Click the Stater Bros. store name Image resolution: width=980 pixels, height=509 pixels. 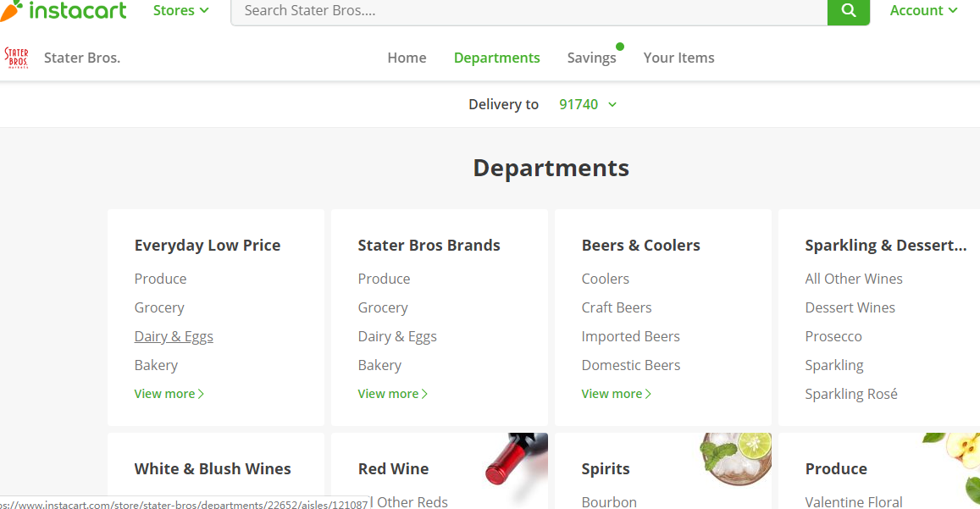click(82, 58)
